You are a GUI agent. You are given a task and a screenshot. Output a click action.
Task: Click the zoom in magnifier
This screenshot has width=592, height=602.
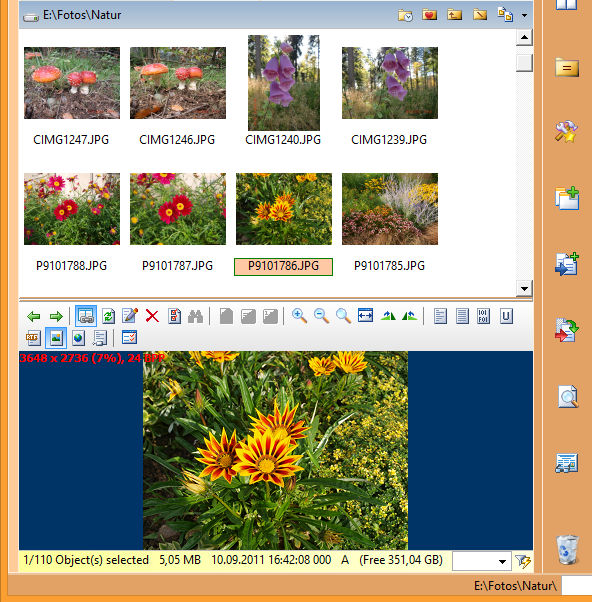pyautogui.click(x=299, y=316)
